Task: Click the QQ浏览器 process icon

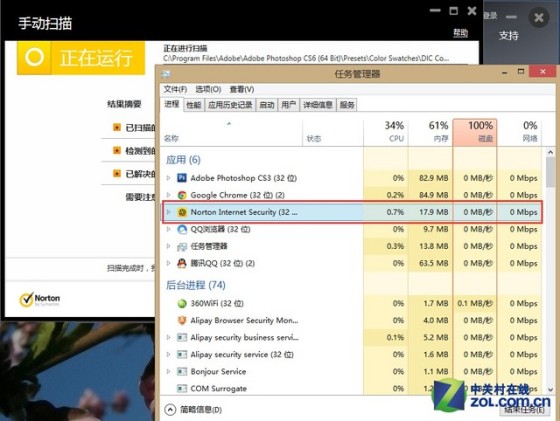Action: pos(182,229)
